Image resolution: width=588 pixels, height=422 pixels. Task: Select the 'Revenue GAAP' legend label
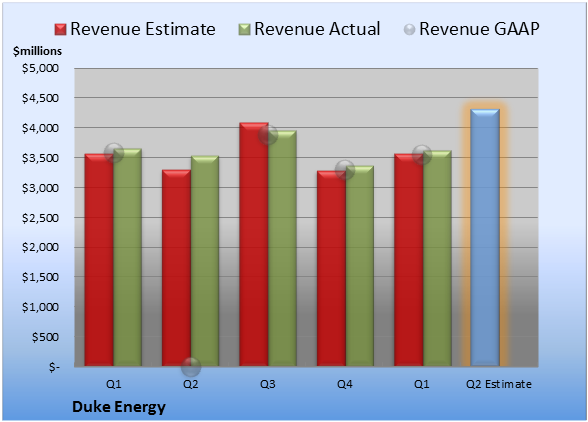[479, 29]
